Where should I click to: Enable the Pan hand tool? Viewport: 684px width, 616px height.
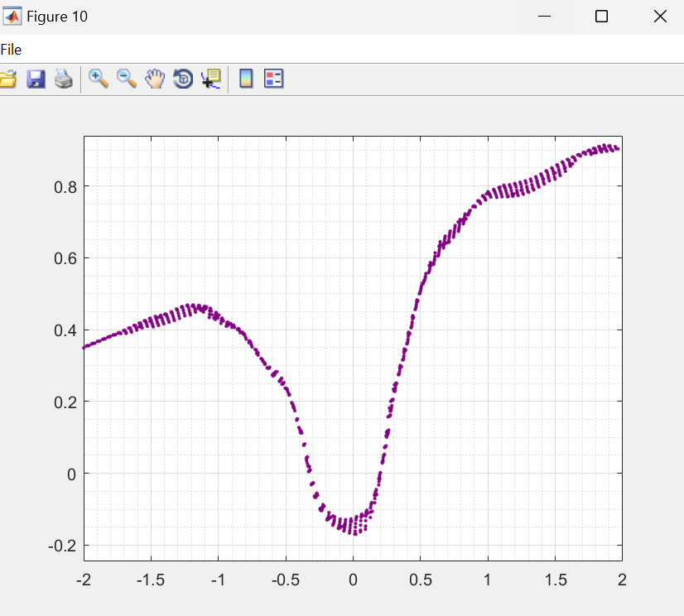(x=155, y=79)
